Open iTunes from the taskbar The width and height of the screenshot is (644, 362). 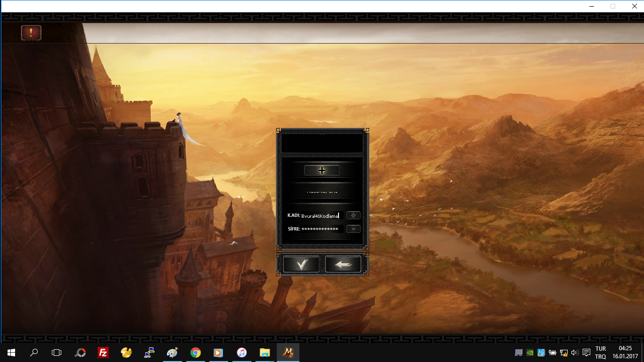pyautogui.click(x=241, y=353)
